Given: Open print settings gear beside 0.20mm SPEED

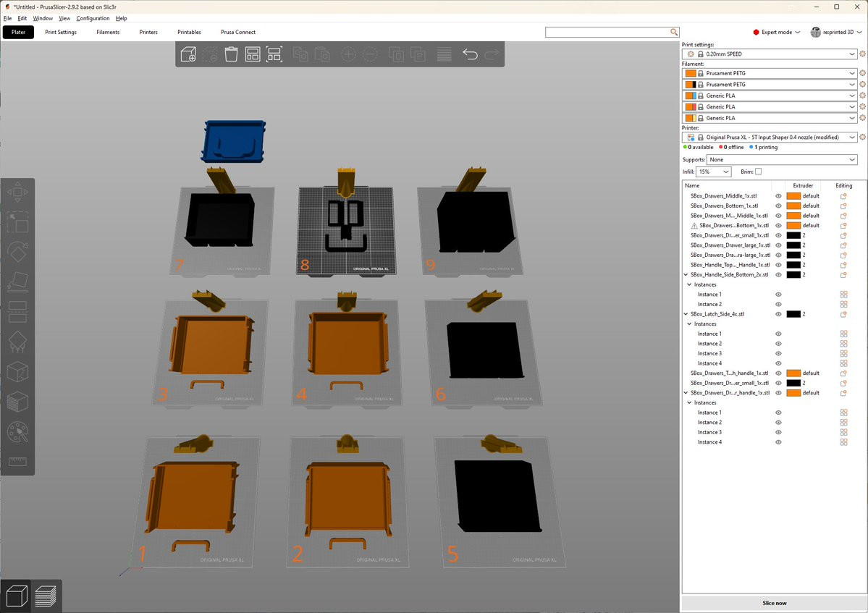Looking at the screenshot, I should [862, 54].
